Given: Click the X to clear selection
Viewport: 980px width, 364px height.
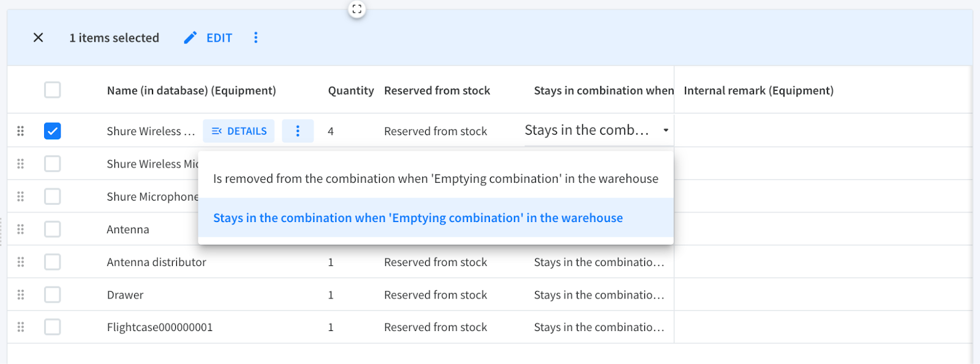Looking at the screenshot, I should click(x=38, y=38).
